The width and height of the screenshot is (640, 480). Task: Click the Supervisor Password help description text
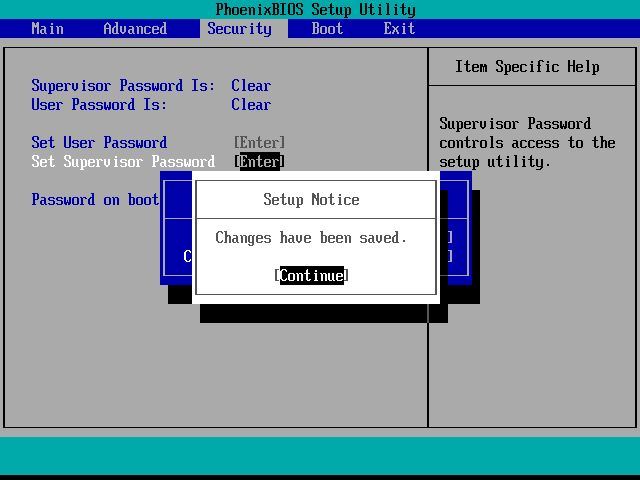tap(527, 142)
